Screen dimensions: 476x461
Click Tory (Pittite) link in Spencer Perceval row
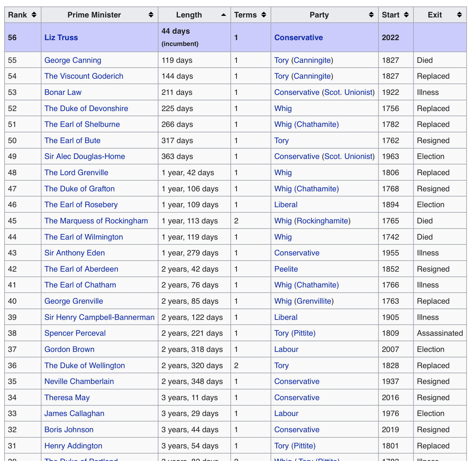click(x=295, y=333)
